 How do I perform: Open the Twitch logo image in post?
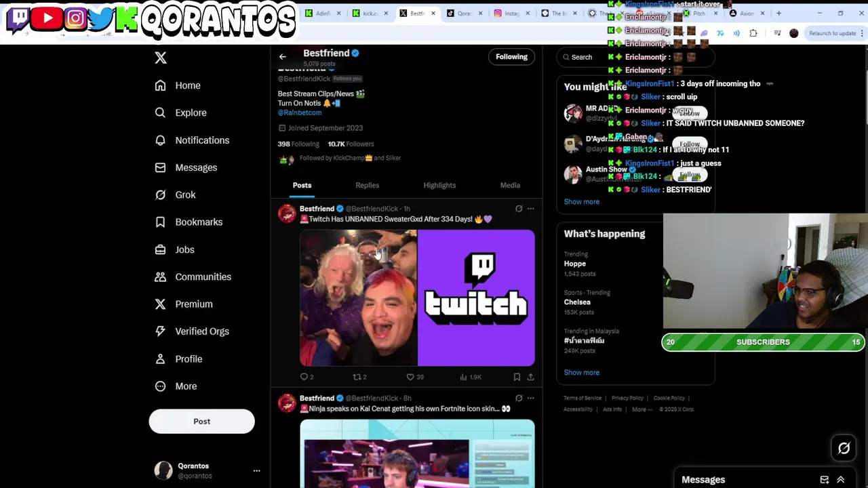(x=476, y=298)
